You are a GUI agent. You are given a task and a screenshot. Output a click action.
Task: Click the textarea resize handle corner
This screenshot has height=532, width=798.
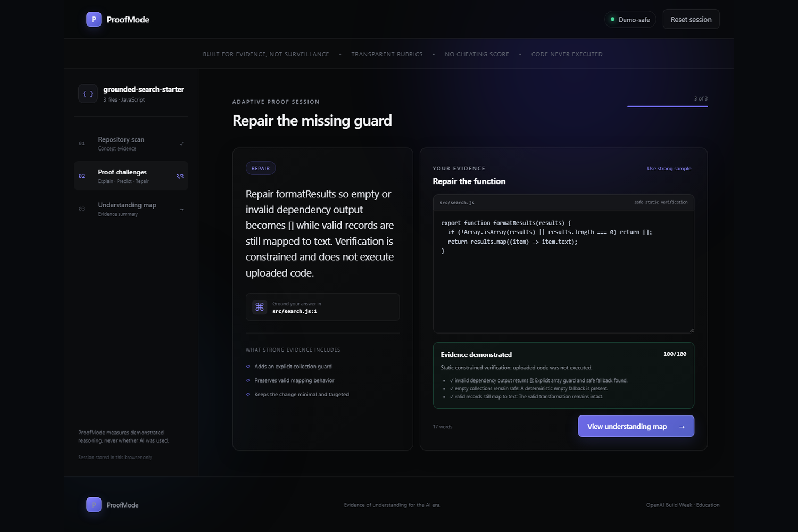click(x=691, y=330)
